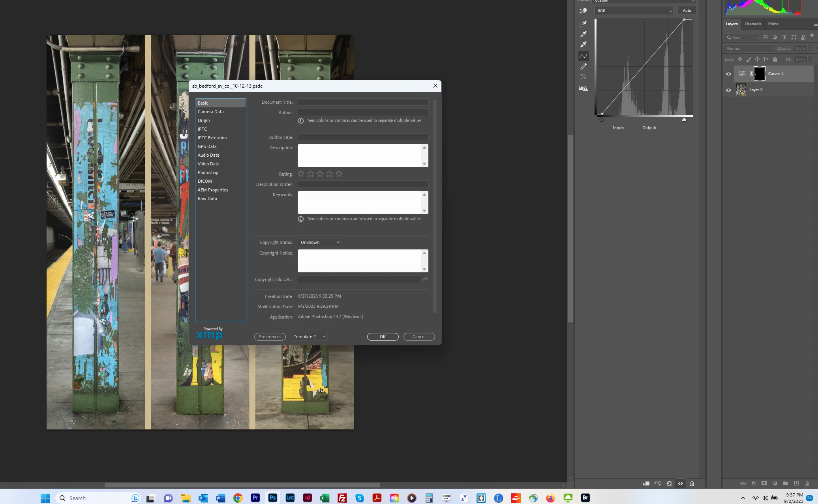The height and width of the screenshot is (504, 818).
Task: Toggle visibility of Layer 0
Action: [728, 90]
